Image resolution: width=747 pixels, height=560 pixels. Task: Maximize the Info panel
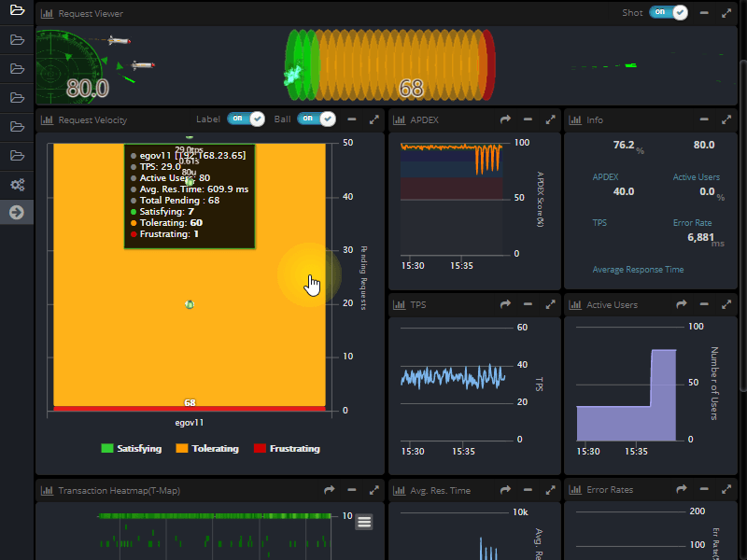(726, 119)
